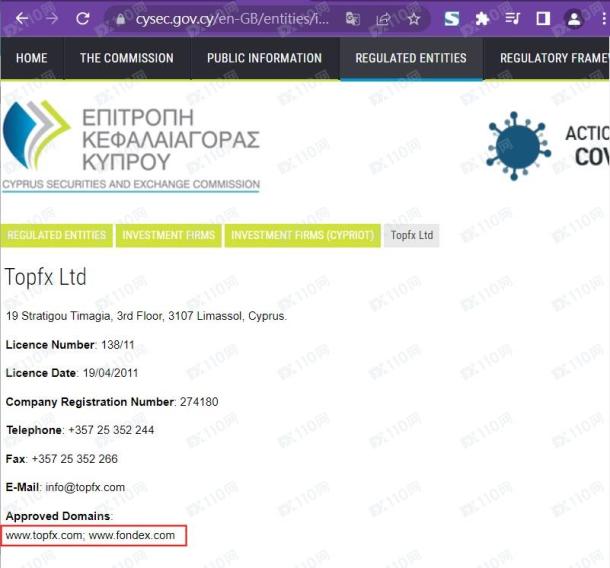Click the registration number 274180
Image resolution: width=610 pixels, height=568 pixels.
coord(199,402)
